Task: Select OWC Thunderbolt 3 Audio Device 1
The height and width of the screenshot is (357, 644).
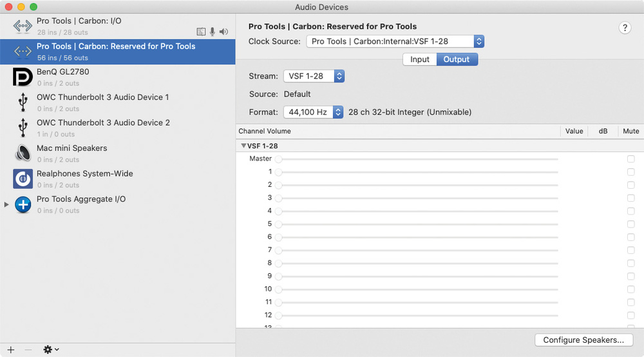Action: [117, 102]
